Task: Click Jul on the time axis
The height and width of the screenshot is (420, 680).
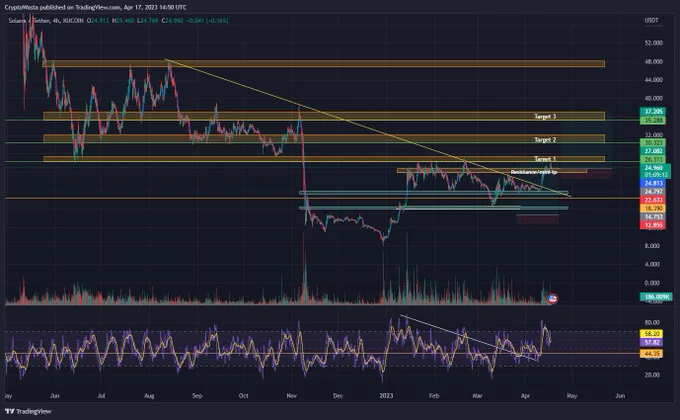Action: pos(101,396)
